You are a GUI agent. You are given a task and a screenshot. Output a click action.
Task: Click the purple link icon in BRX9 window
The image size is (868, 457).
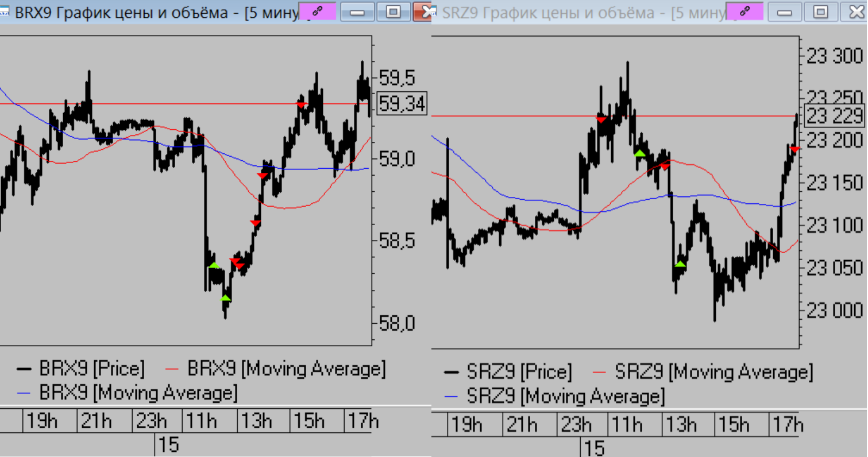point(317,11)
